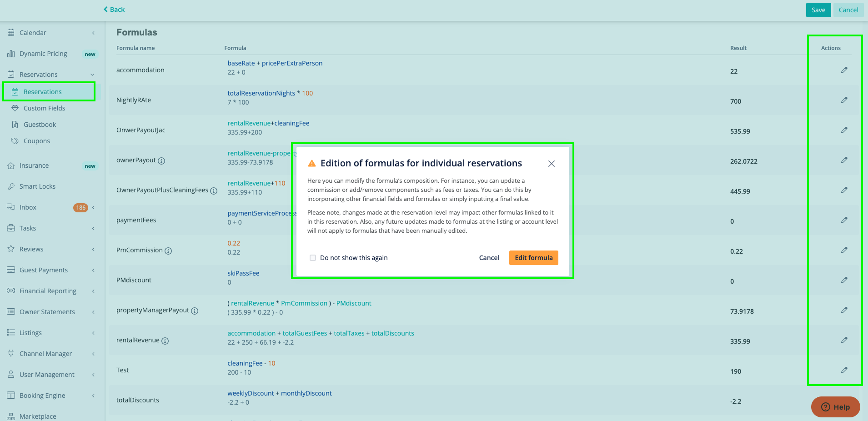Click the top-right Cancel button
This screenshot has width=868, height=421.
click(848, 10)
